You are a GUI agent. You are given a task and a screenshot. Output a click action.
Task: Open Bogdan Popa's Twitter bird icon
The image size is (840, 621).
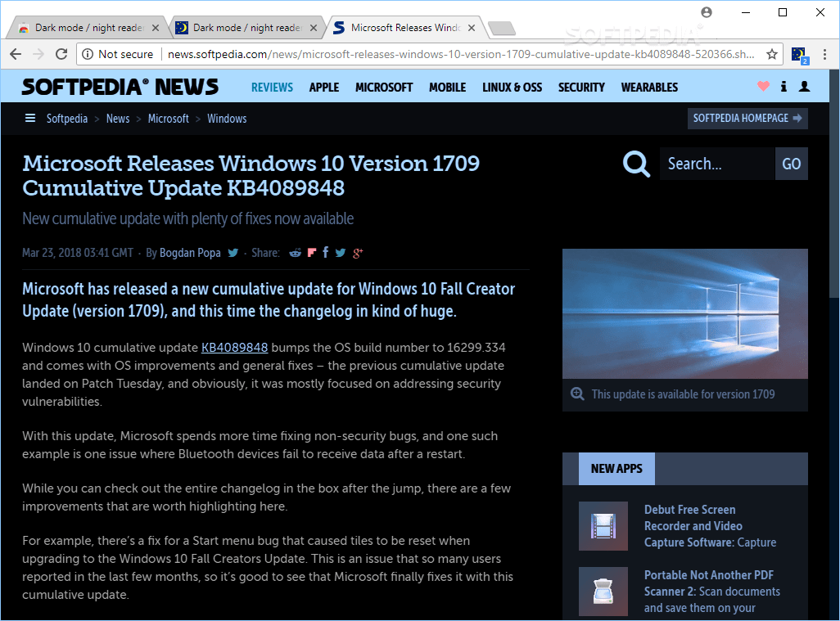coord(233,253)
